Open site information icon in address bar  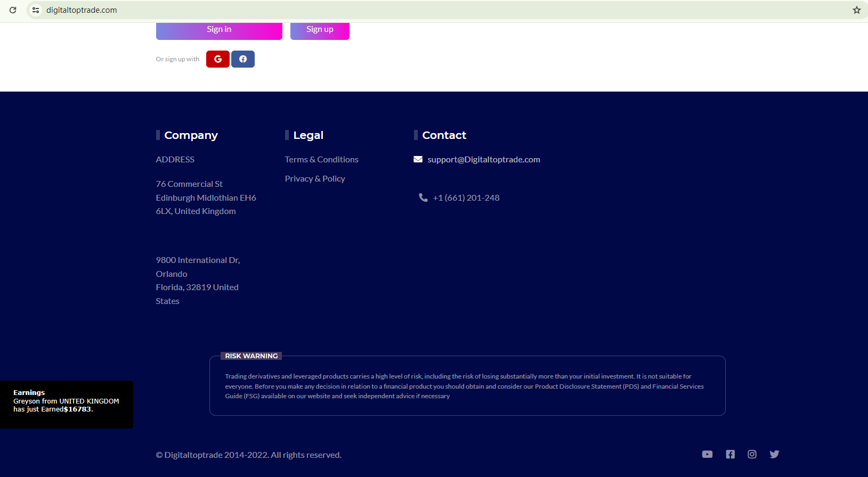[x=36, y=10]
